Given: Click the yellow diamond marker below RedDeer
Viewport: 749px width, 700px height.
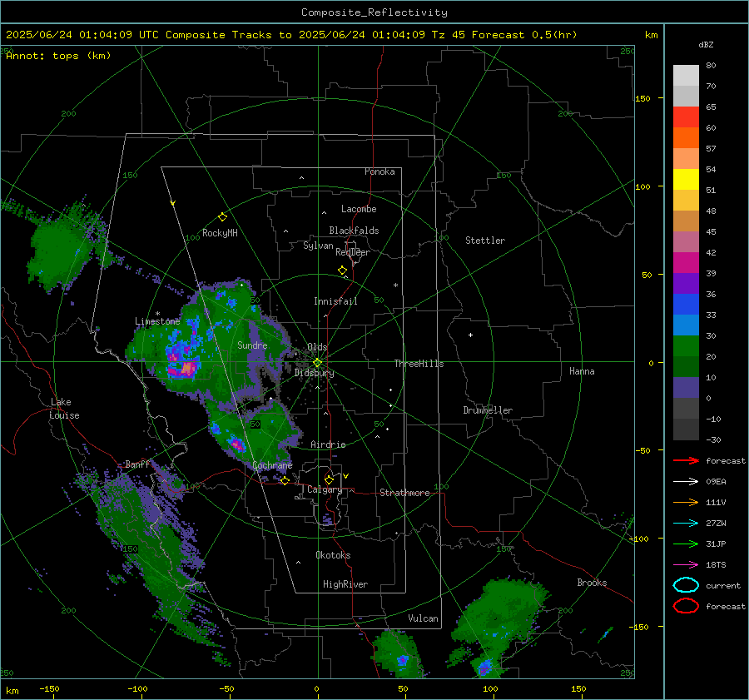Looking at the screenshot, I should 342,271.
